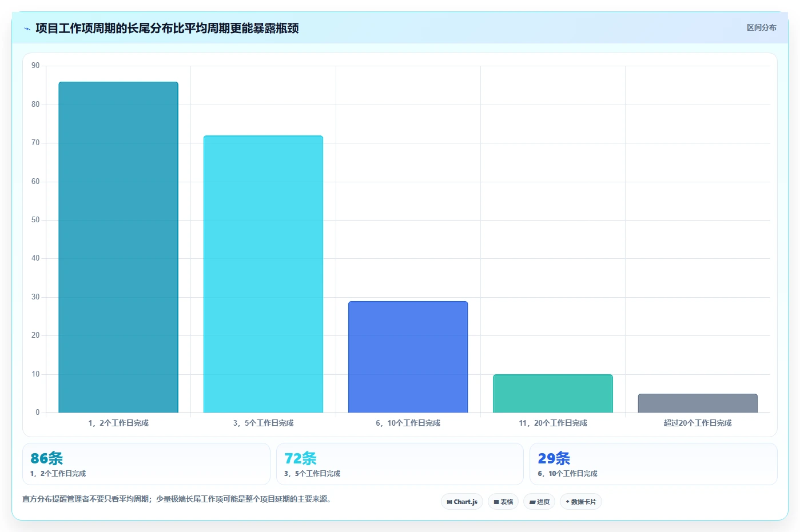Select the 表格 chip
The width and height of the screenshot is (800, 532).
(503, 502)
